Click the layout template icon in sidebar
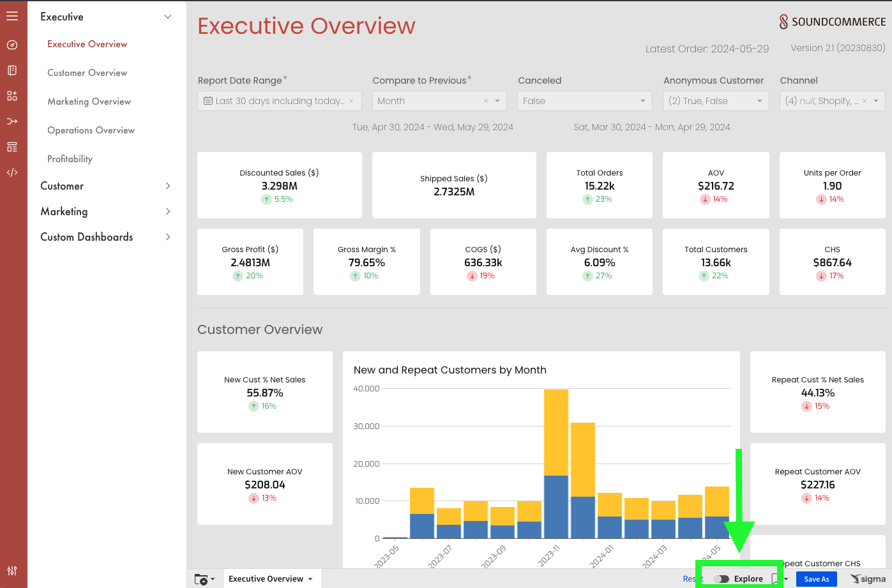This screenshot has width=892, height=588. tap(12, 147)
